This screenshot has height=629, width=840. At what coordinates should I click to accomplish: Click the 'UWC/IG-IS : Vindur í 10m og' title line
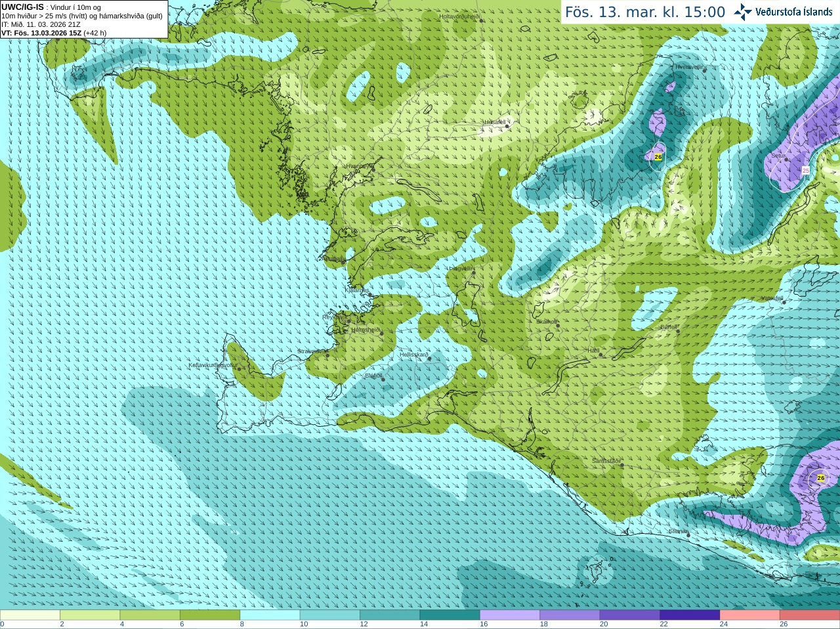[x=51, y=7]
